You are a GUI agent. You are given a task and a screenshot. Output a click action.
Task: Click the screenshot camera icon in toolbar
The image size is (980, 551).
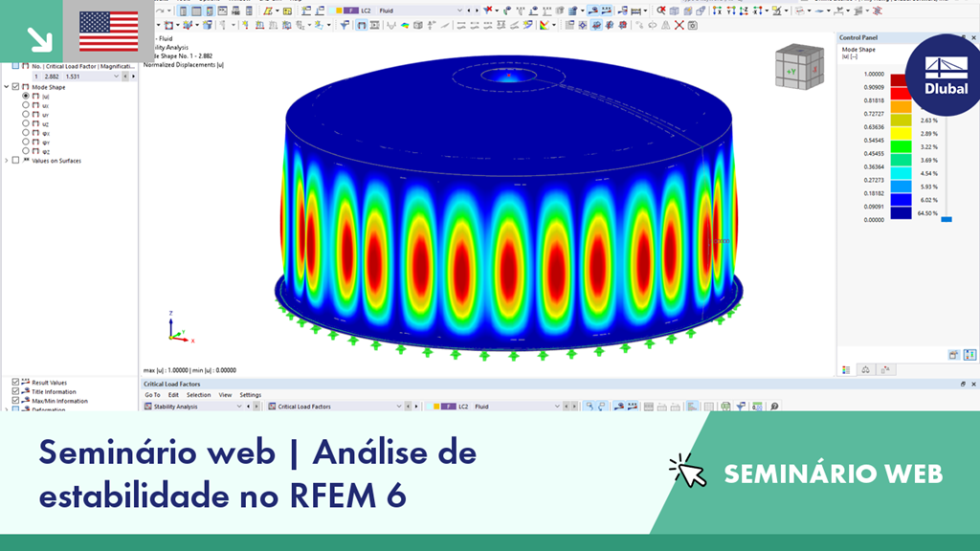[693, 25]
